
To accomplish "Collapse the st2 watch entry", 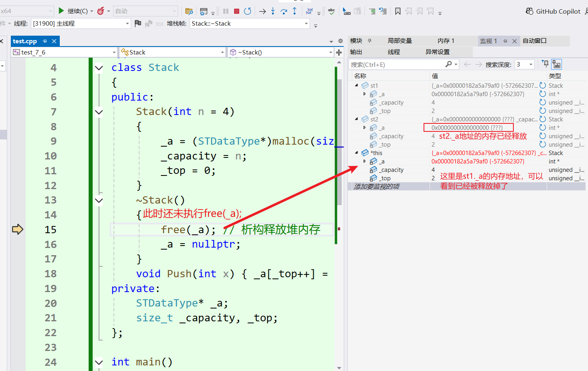I will [x=356, y=119].
